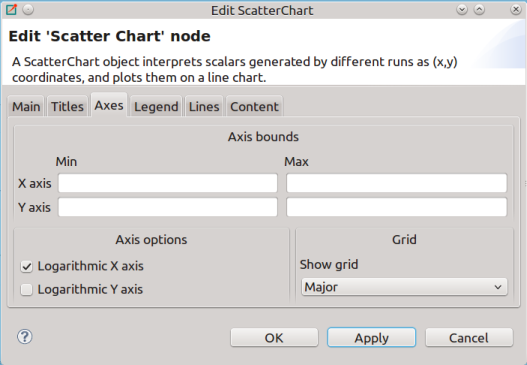The width and height of the screenshot is (527, 365).
Task: Close the Edit ScatterChart dialog
Action: click(516, 10)
